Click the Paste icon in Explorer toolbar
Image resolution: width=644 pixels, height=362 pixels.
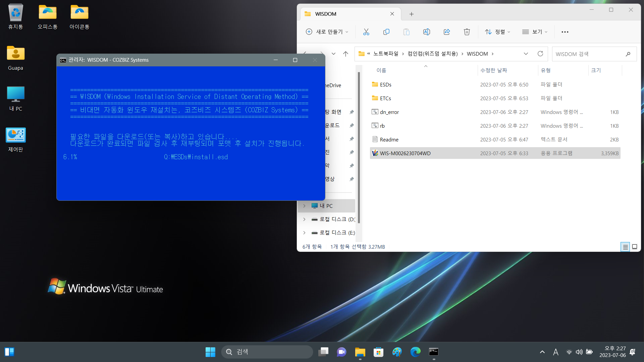tap(406, 32)
